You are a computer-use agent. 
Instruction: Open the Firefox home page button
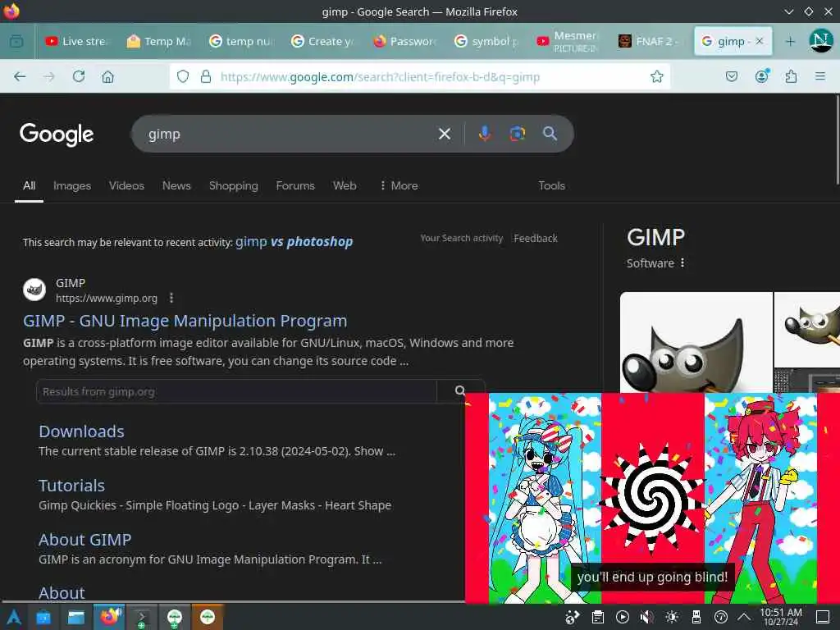click(107, 76)
